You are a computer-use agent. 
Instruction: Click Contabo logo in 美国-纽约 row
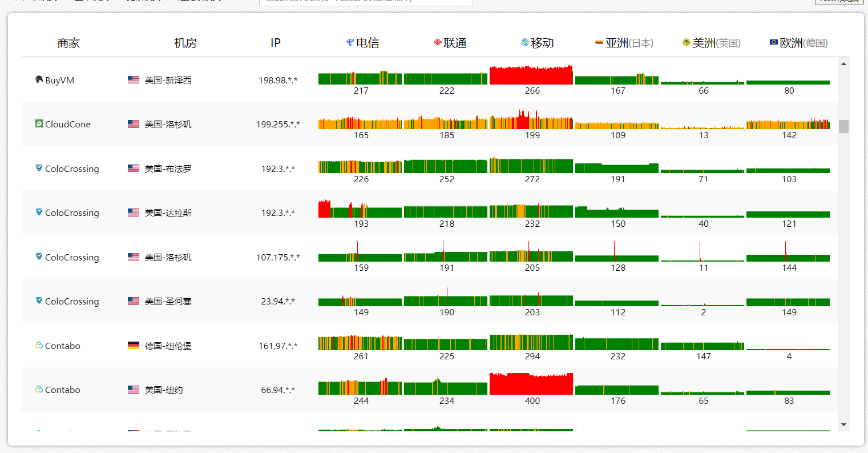point(39,389)
